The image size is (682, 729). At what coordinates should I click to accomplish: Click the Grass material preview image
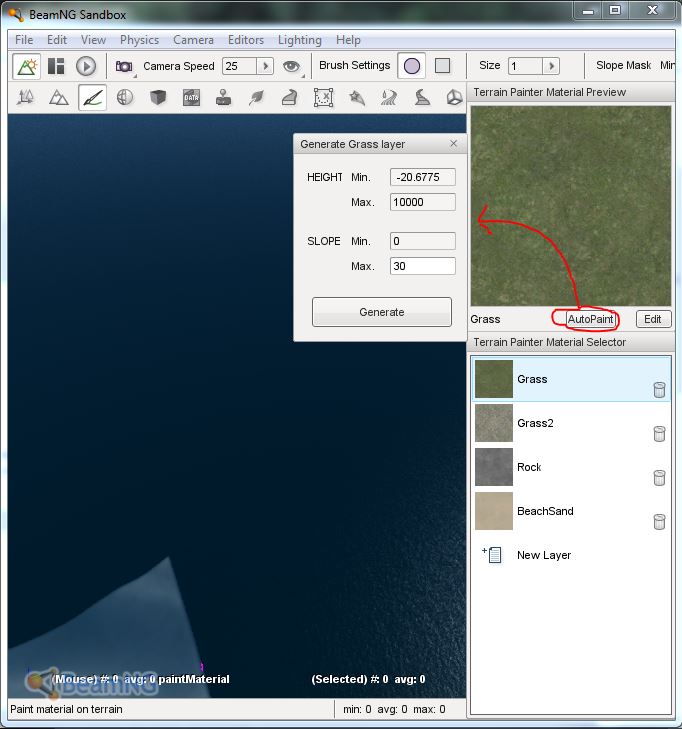tap(571, 206)
